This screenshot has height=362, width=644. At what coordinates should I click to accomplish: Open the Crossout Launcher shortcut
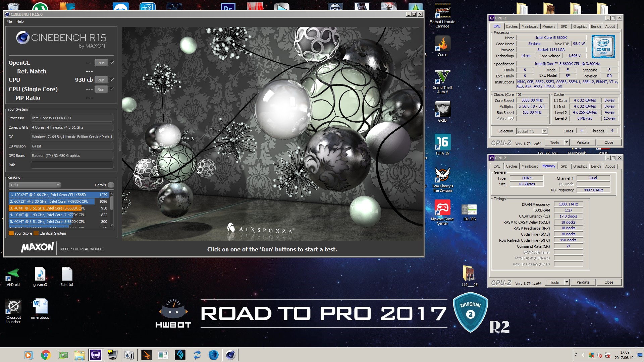coord(13,311)
